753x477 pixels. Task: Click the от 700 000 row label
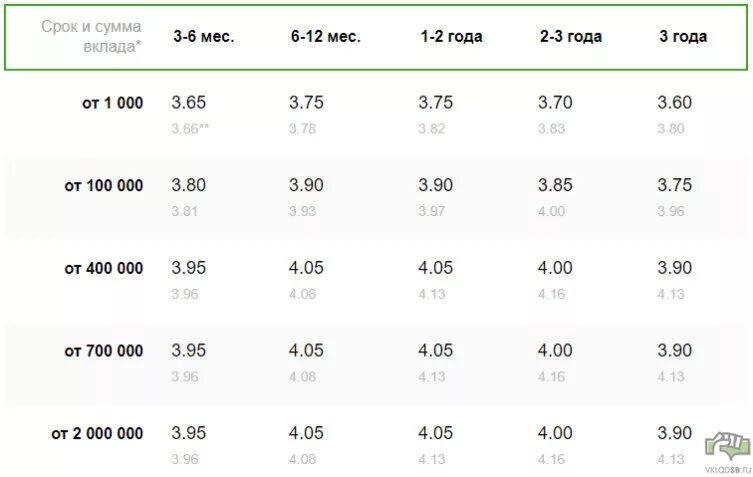point(104,351)
